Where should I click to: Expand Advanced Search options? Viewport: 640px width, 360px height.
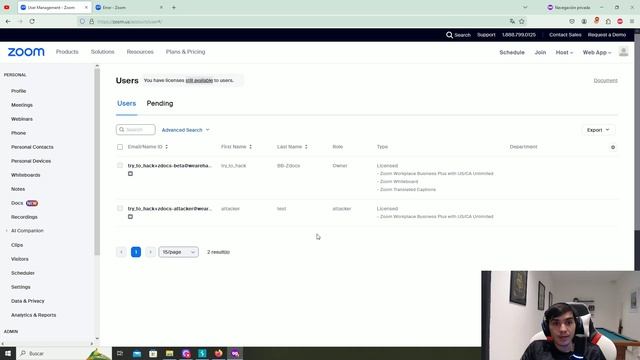[x=185, y=130]
